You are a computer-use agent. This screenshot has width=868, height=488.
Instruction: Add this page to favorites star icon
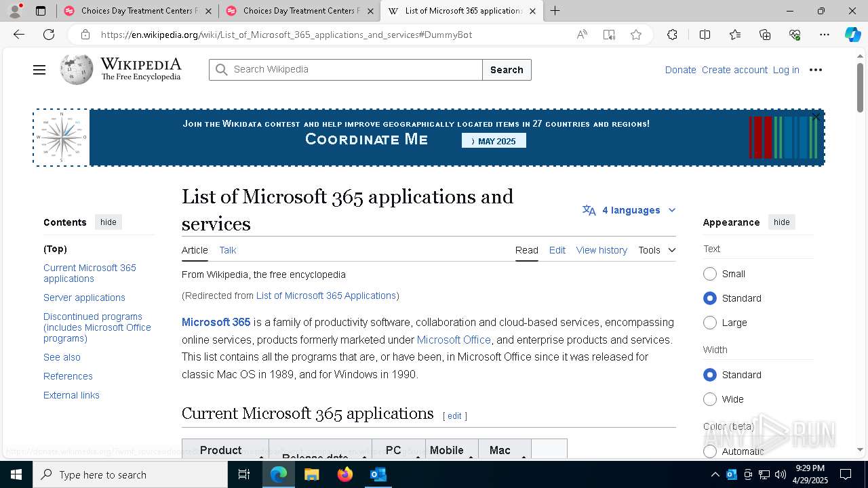click(636, 35)
